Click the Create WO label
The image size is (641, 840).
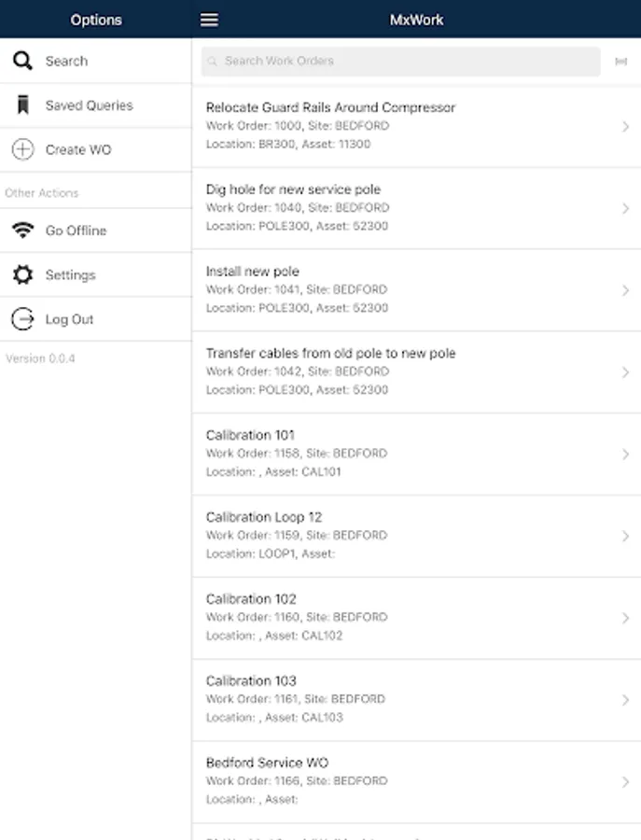[78, 149]
